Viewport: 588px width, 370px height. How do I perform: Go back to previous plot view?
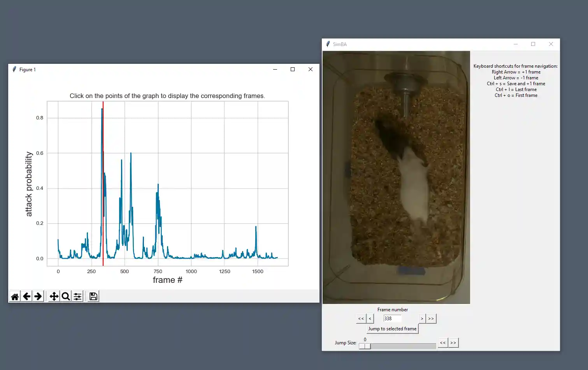tap(26, 296)
